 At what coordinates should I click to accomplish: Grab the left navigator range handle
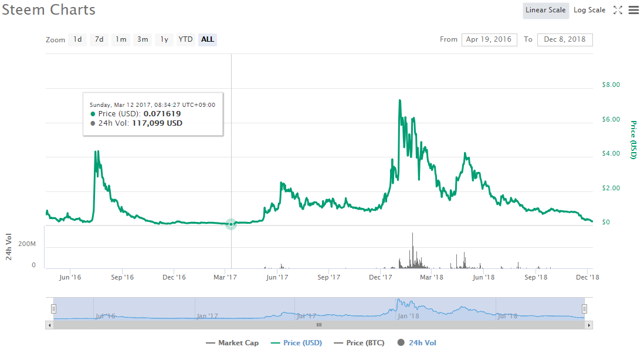pos(53,309)
